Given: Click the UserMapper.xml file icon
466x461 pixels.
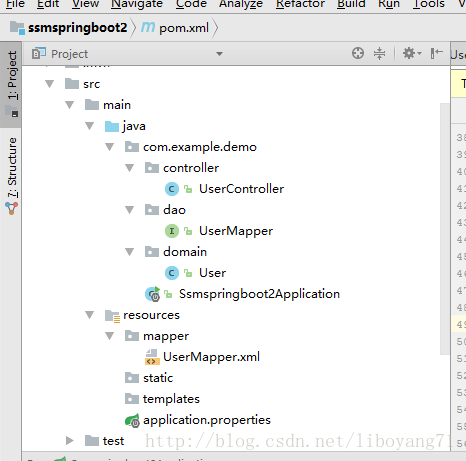Looking at the screenshot, I should coord(151,357).
